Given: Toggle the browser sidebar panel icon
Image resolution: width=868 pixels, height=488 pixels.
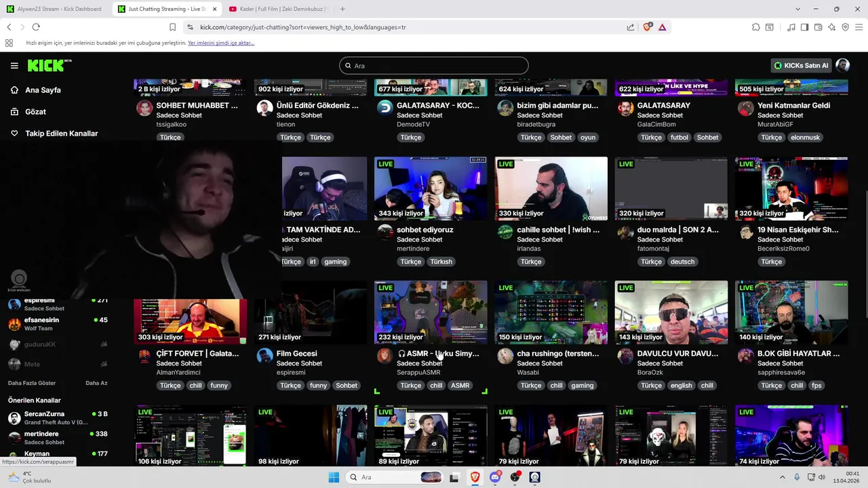Looking at the screenshot, I should click(804, 27).
